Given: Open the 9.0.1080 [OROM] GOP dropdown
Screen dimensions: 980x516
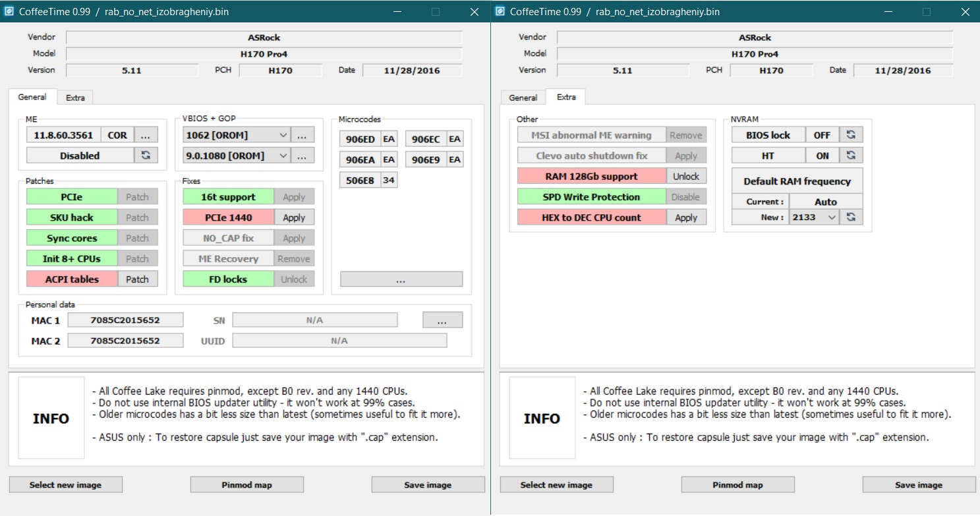Looking at the screenshot, I should pos(237,156).
